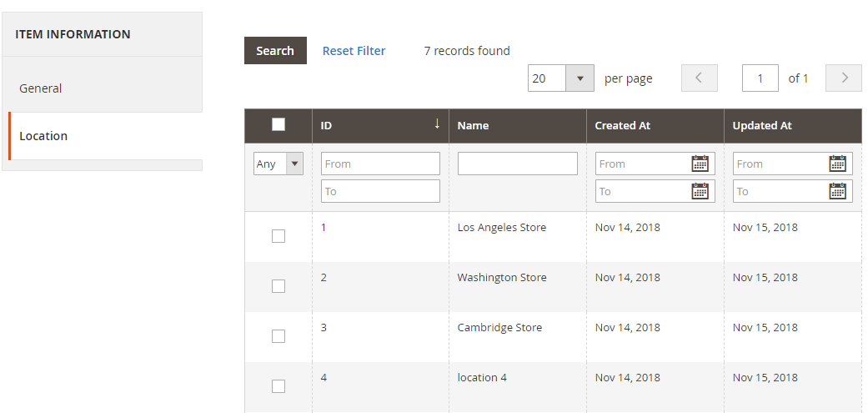Click the ID column sort arrow
The height and width of the screenshot is (413, 868).
[436, 124]
